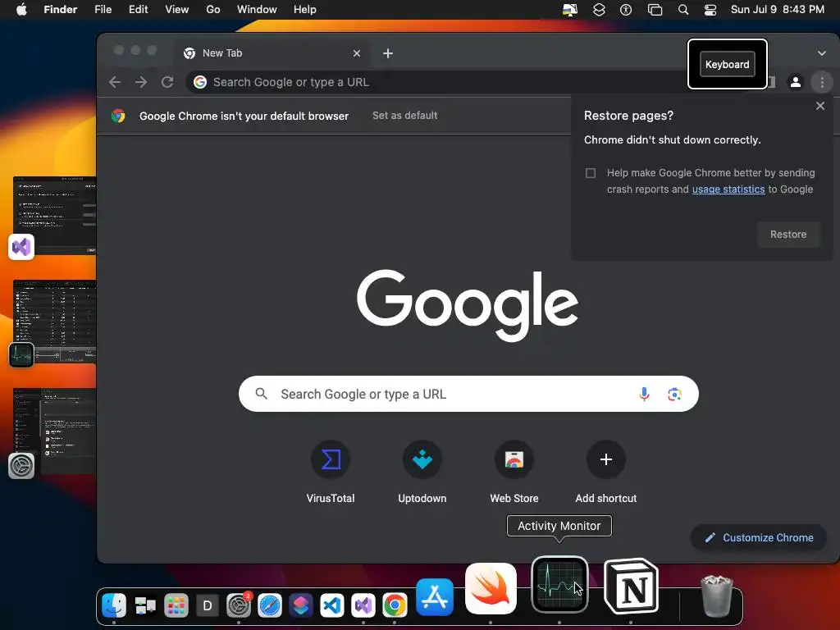Open Activity Monitor in the Dock
Viewport: 840px width, 630px height.
559,584
